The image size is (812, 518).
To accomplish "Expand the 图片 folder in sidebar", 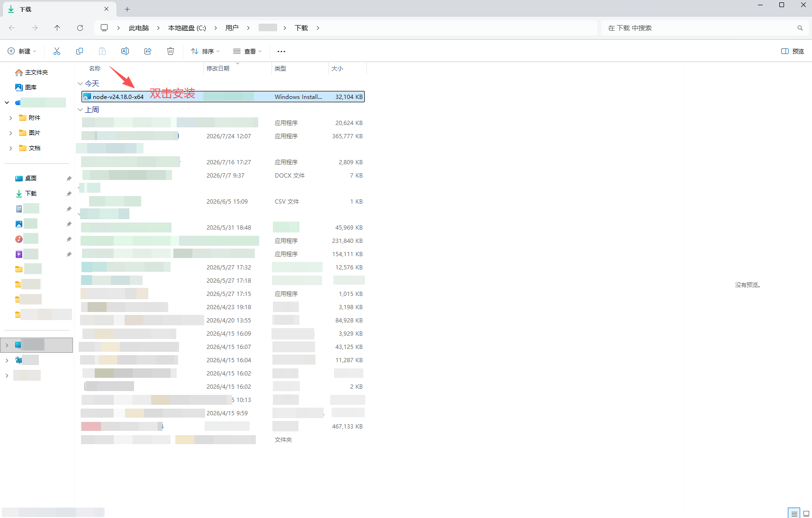I will point(10,133).
